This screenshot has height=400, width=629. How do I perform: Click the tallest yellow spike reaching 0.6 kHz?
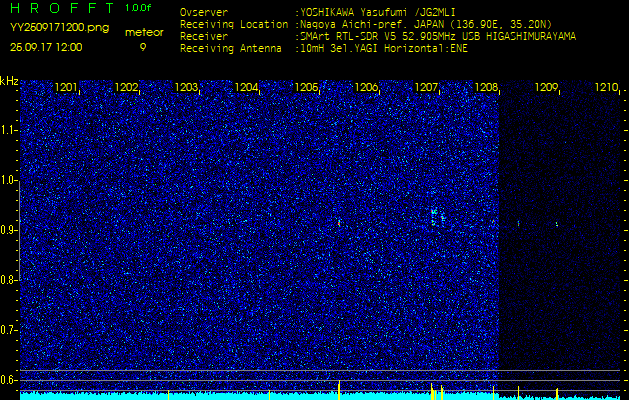[339, 390]
